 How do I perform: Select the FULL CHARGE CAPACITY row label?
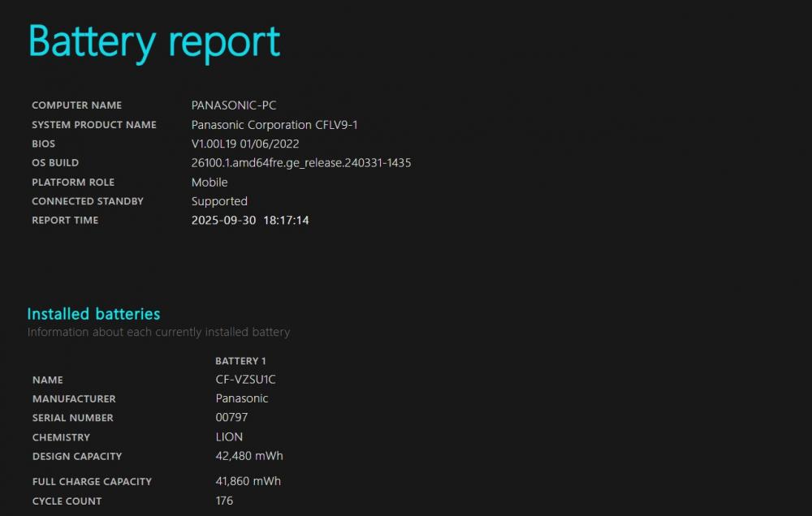coord(93,482)
